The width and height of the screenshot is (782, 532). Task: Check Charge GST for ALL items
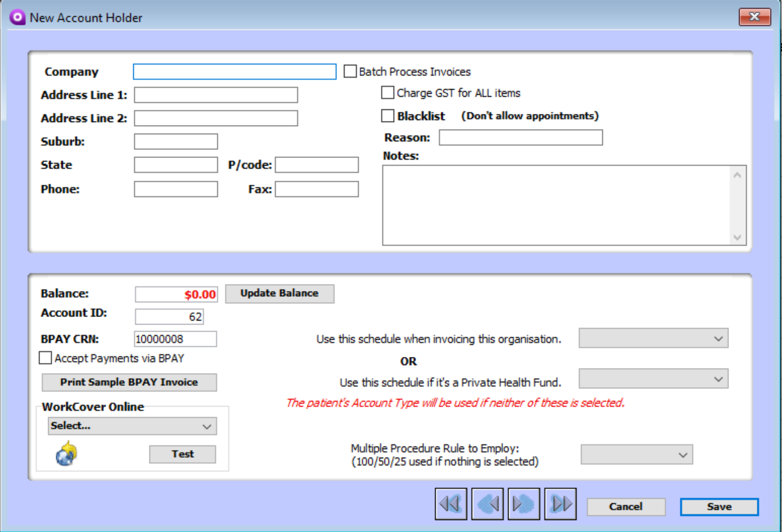(x=387, y=92)
